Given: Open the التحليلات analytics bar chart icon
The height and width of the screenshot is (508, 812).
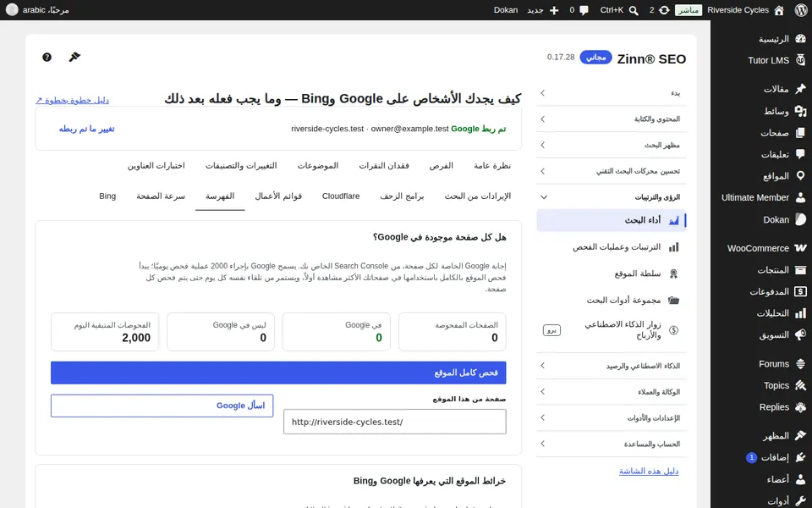Looking at the screenshot, I should (x=801, y=313).
